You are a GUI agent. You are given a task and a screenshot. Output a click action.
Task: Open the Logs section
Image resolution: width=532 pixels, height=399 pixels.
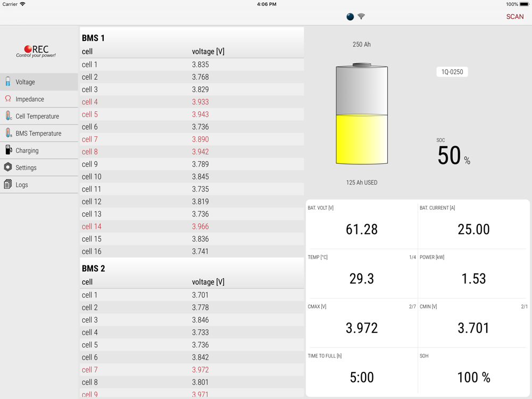pos(39,185)
